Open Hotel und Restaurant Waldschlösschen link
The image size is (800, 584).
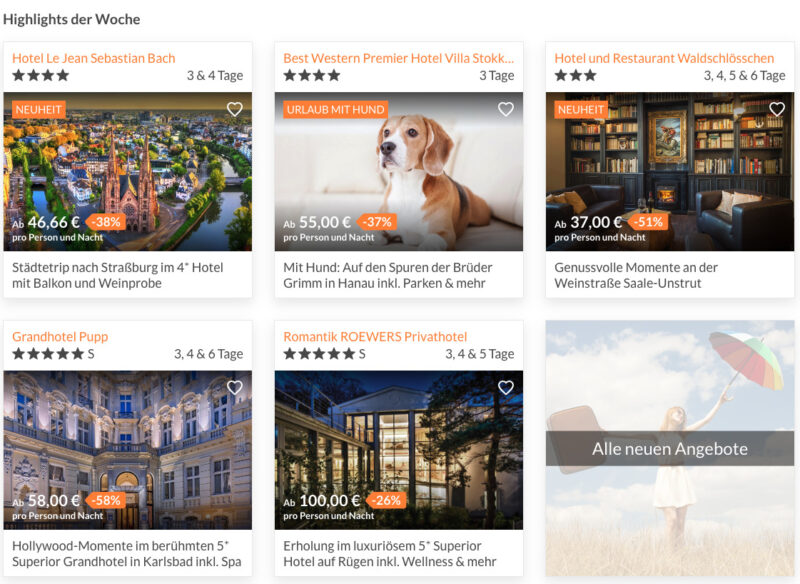[664, 58]
